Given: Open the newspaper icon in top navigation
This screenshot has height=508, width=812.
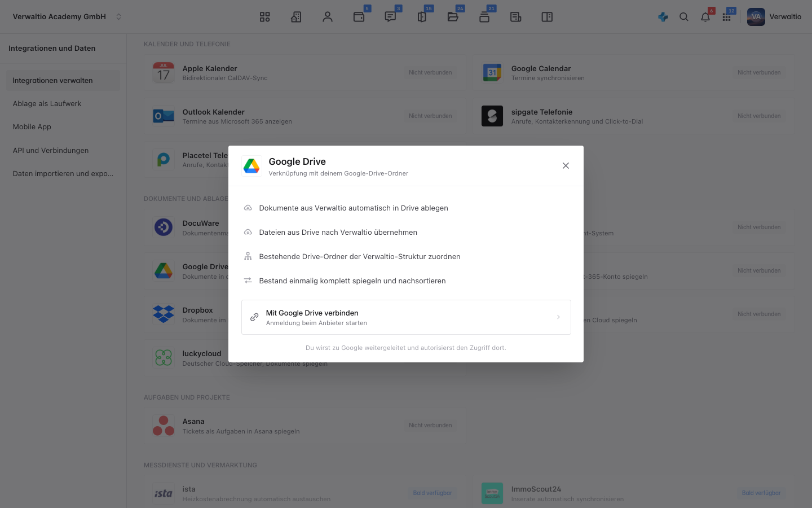Looking at the screenshot, I should pos(515,17).
